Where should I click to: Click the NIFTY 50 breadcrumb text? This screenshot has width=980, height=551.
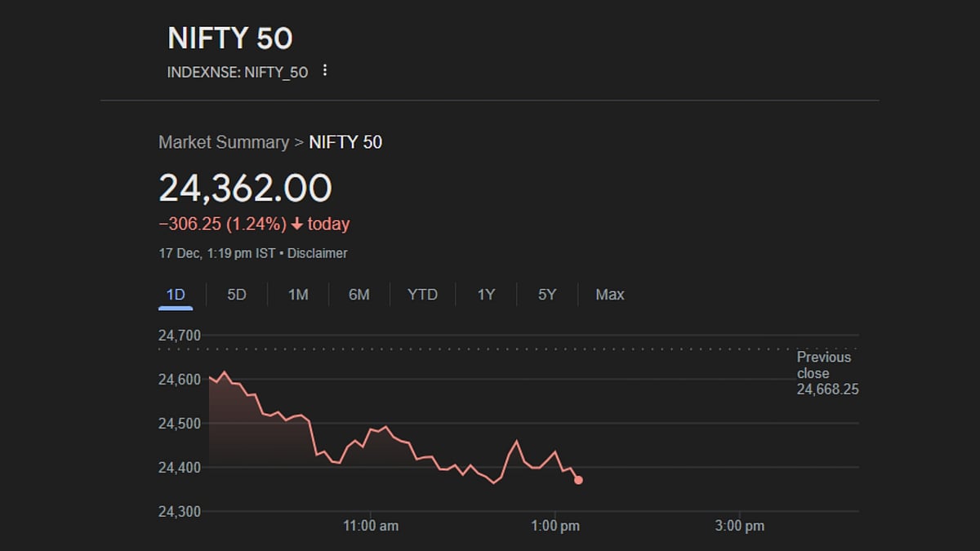point(345,143)
